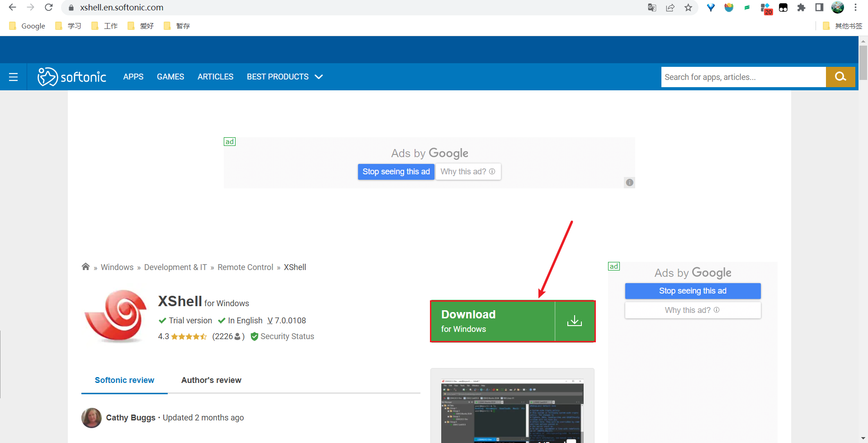Click the gold search magnifier button
The width and height of the screenshot is (868, 443).
pos(840,77)
